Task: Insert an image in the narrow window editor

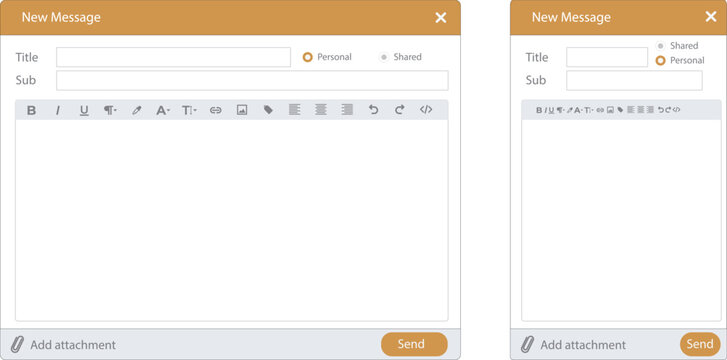Action: pyautogui.click(x=611, y=110)
